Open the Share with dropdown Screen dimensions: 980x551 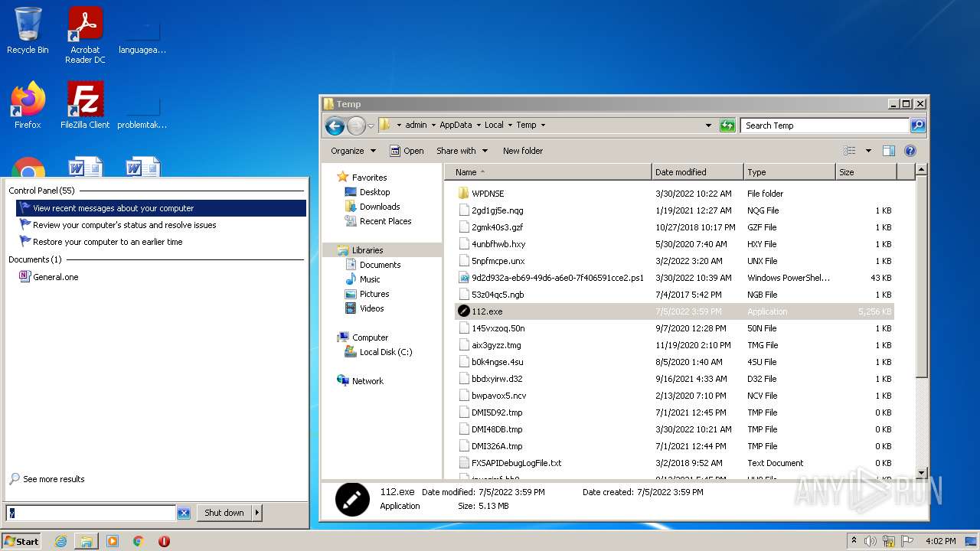point(461,151)
